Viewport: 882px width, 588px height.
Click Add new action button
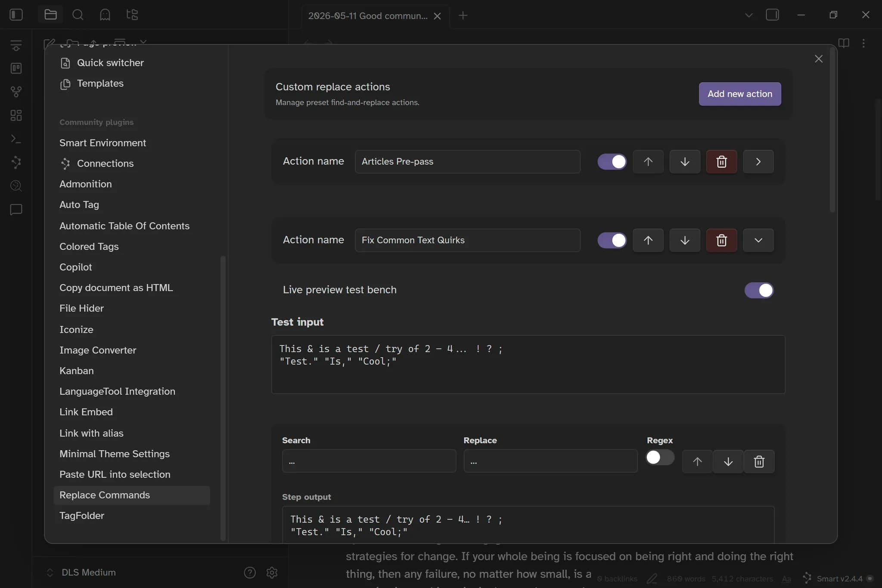tap(740, 94)
